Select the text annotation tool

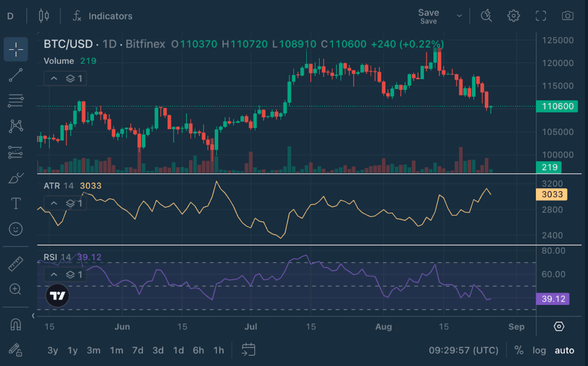click(16, 203)
